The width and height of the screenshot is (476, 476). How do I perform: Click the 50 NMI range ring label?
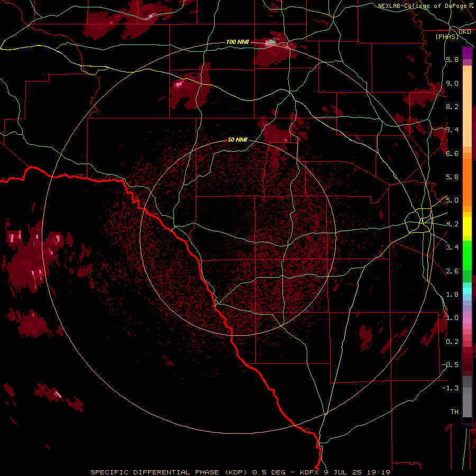click(x=237, y=140)
